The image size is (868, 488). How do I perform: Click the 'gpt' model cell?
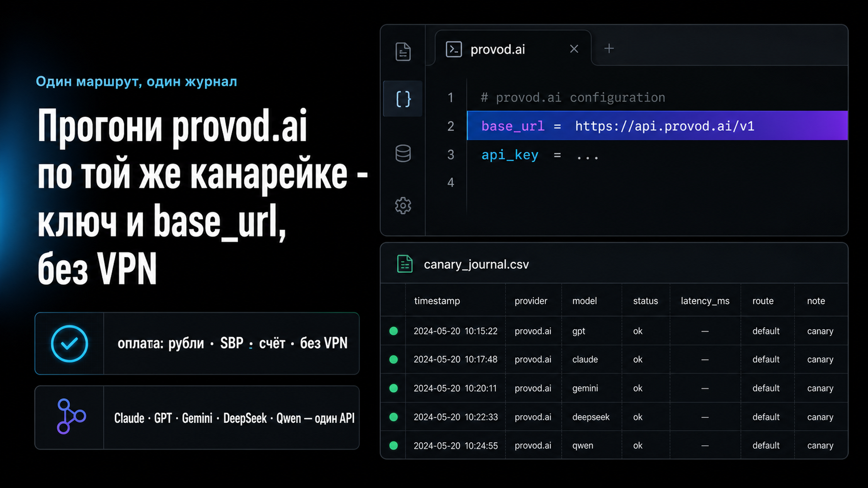tap(579, 331)
